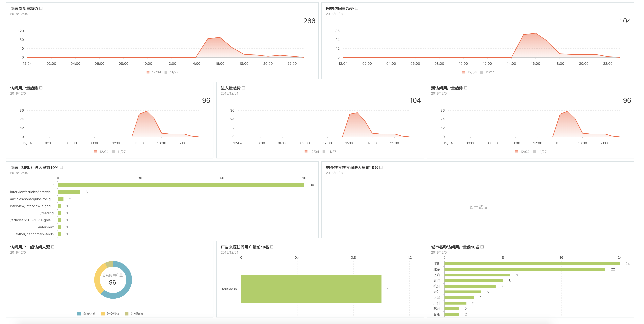Click the square icon beside 网站访问量趋势 title
The width and height of the screenshot is (644, 324).
click(357, 9)
